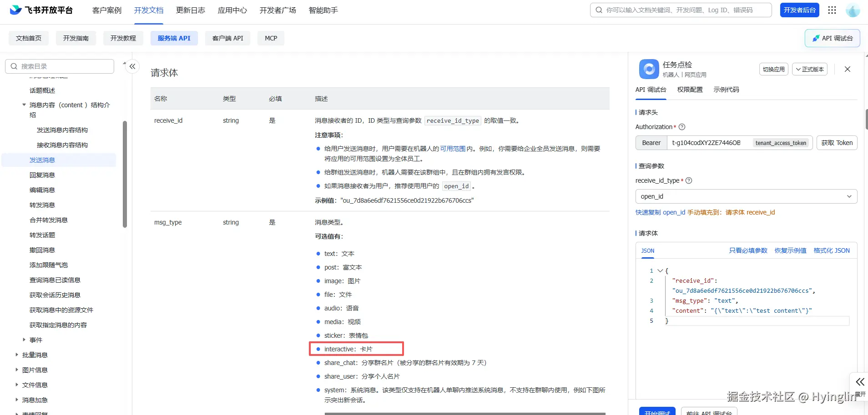The width and height of the screenshot is (868, 415).
Task: Open the 可用范围 link in description
Action: [x=453, y=149]
